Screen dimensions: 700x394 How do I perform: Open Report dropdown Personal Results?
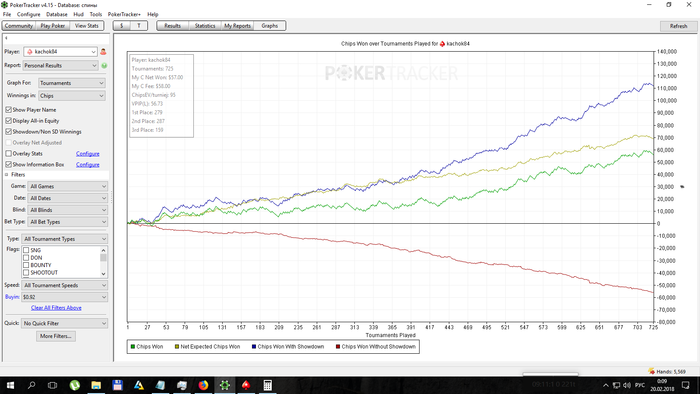click(x=60, y=66)
